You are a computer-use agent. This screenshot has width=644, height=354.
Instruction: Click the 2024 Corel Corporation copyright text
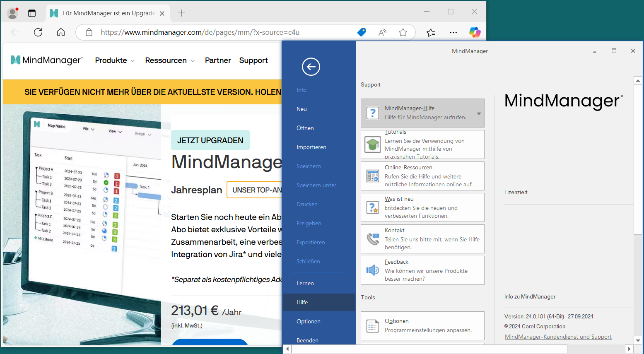tap(535, 326)
